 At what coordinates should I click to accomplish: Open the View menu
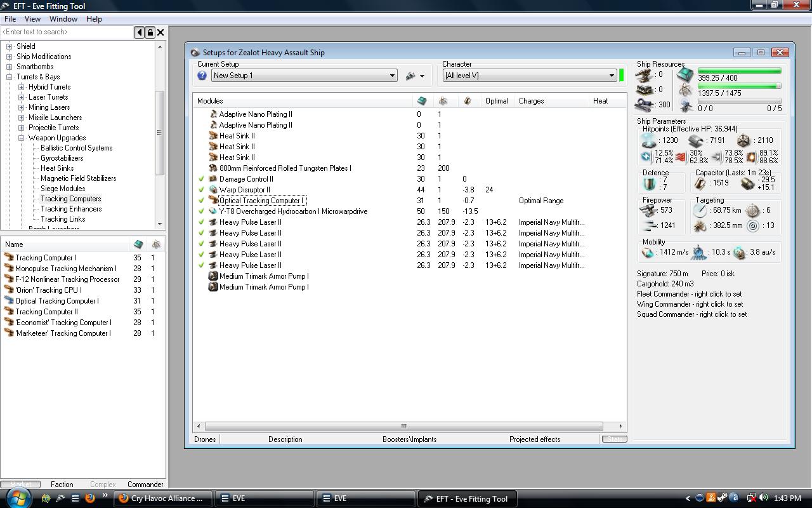(32, 19)
